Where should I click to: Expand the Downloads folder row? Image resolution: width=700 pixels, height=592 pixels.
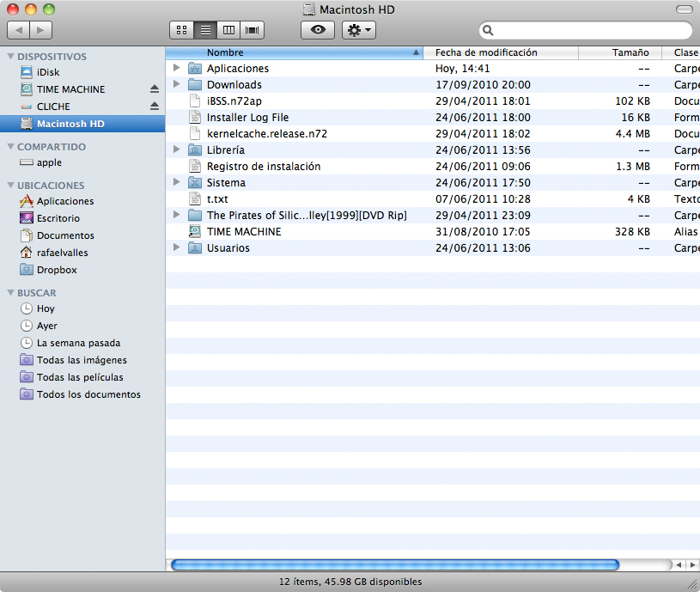176,84
